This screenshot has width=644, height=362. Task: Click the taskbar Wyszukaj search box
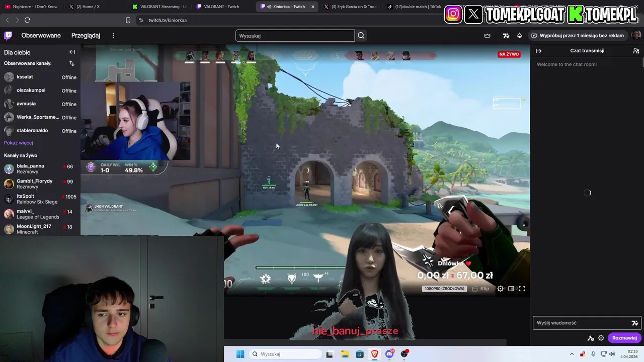tap(286, 354)
